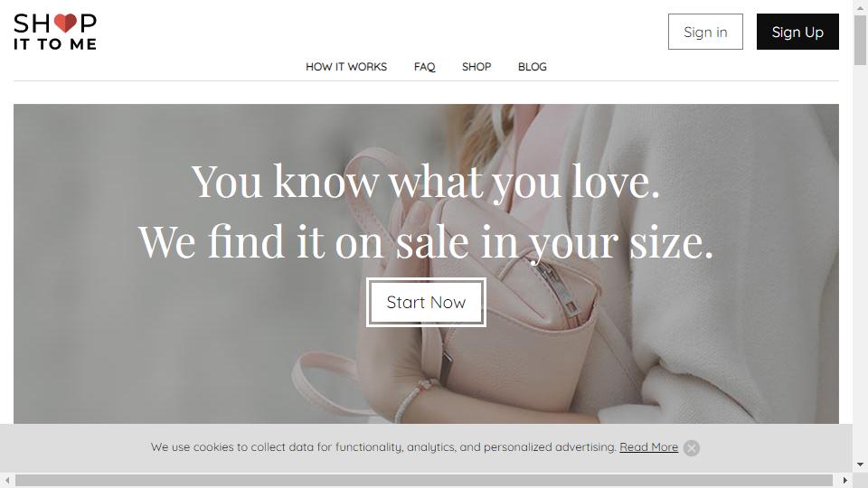Click the Shop It To Me heart logo
Viewport: 868px width, 488px height.
pyautogui.click(x=55, y=32)
